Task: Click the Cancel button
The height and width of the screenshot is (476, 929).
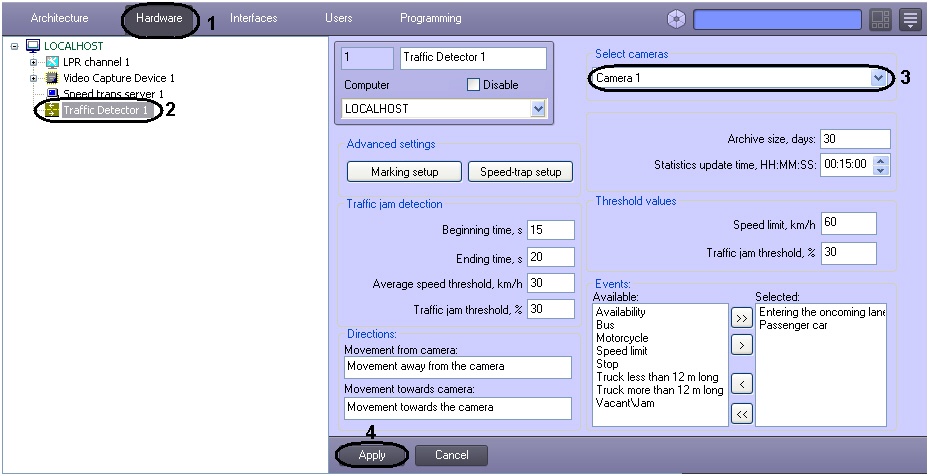Action: pos(451,455)
